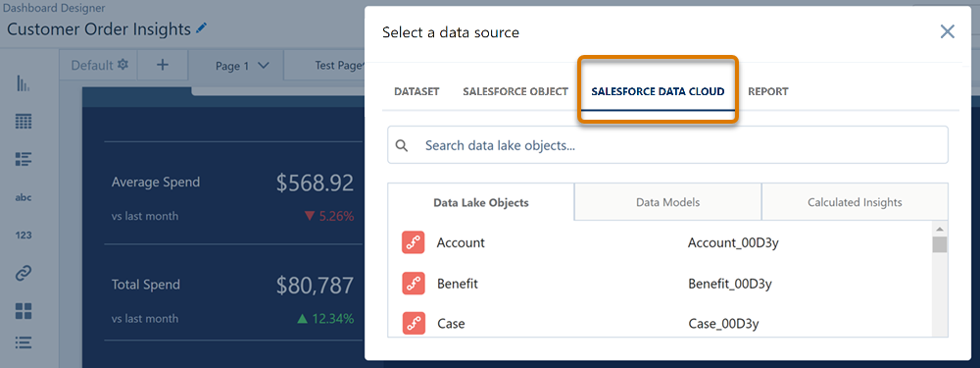Click the Customer Order Insights title
The image size is (980, 368).
click(x=99, y=28)
